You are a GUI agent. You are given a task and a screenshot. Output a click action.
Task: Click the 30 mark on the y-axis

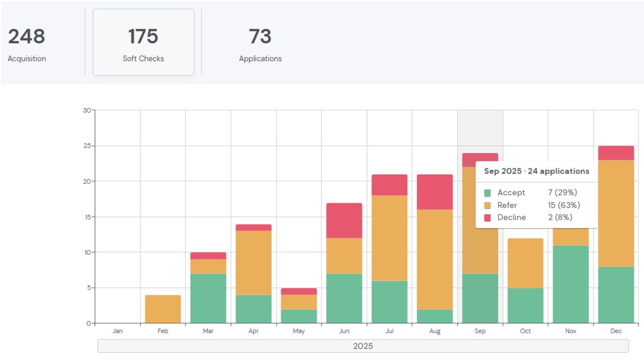87,109
